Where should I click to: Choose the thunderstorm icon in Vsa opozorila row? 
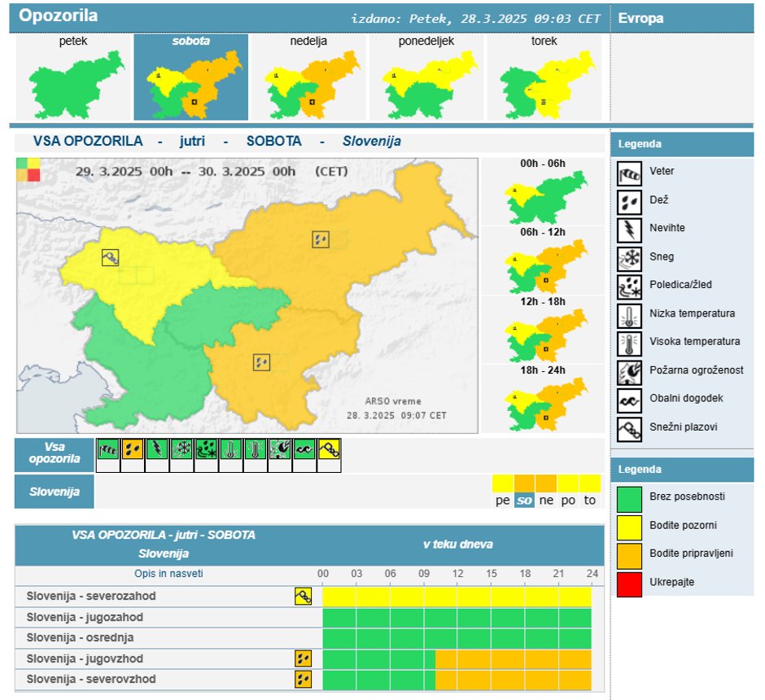[157, 449]
